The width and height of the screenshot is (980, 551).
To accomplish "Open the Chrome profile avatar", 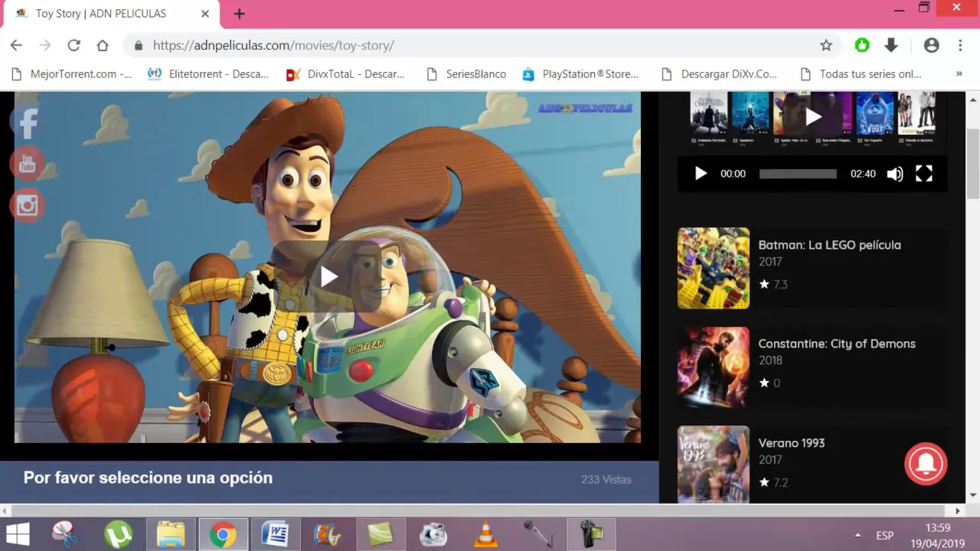I will (931, 45).
